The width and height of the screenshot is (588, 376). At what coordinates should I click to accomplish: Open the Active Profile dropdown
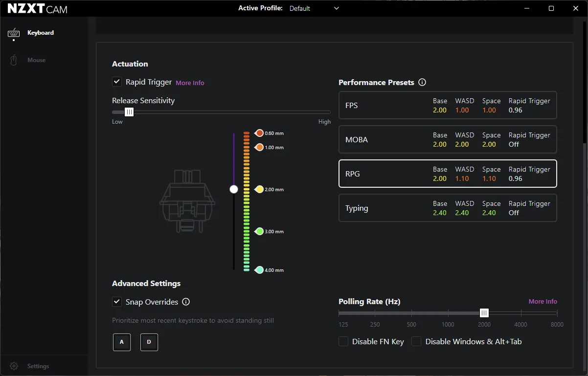314,8
